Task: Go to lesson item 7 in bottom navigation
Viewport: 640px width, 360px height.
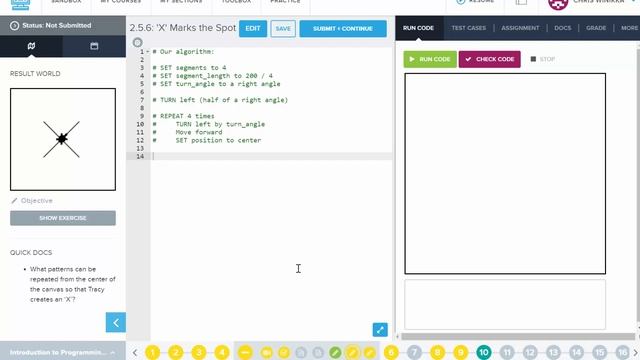Action: click(414, 352)
